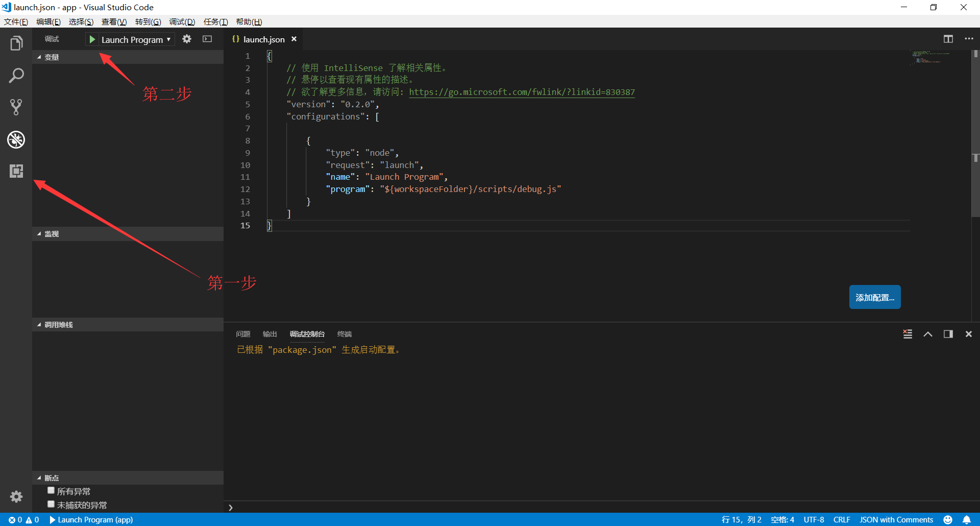Open the feedback smiley icon
Viewport: 980px width, 526px height.
tap(948, 519)
